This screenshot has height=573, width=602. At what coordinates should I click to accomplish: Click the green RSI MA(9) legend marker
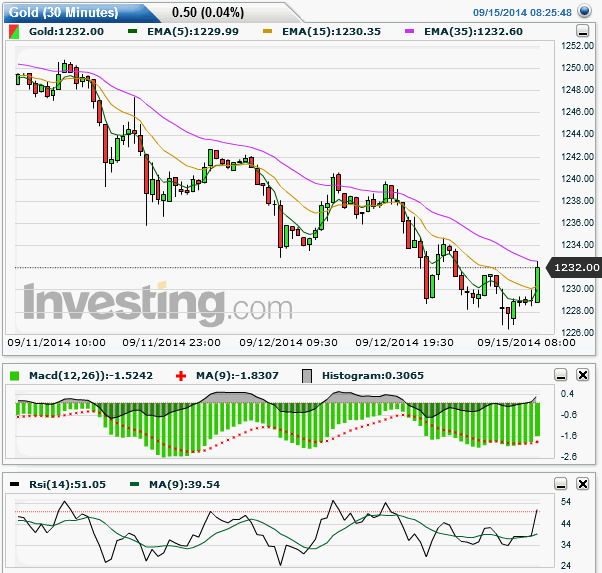(x=134, y=484)
